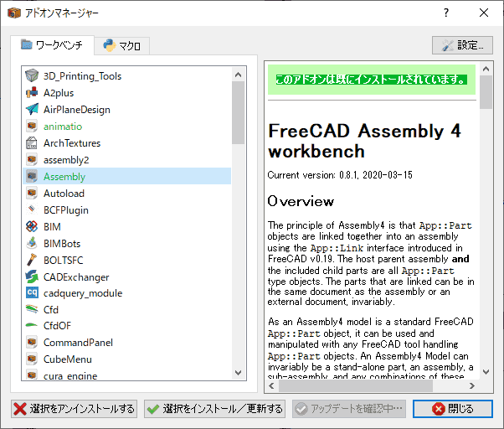The width and height of the screenshot is (504, 429).
Task: Click 選択をアンインストールする uninstall button
Action: tap(74, 409)
